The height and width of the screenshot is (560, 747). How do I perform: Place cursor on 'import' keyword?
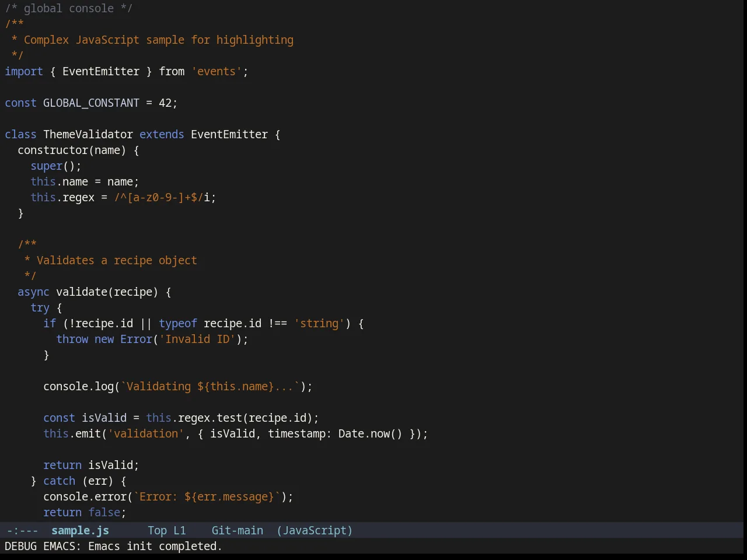(x=24, y=71)
